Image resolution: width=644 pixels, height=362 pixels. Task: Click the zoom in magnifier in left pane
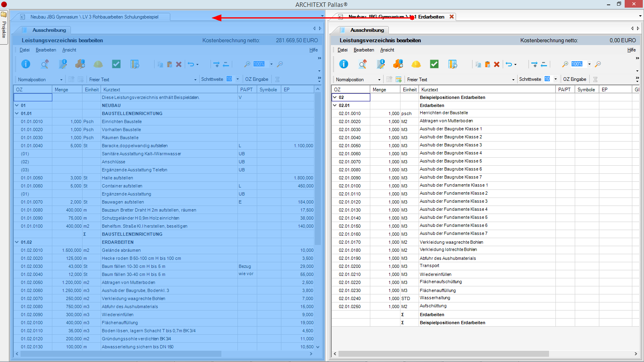tap(247, 64)
